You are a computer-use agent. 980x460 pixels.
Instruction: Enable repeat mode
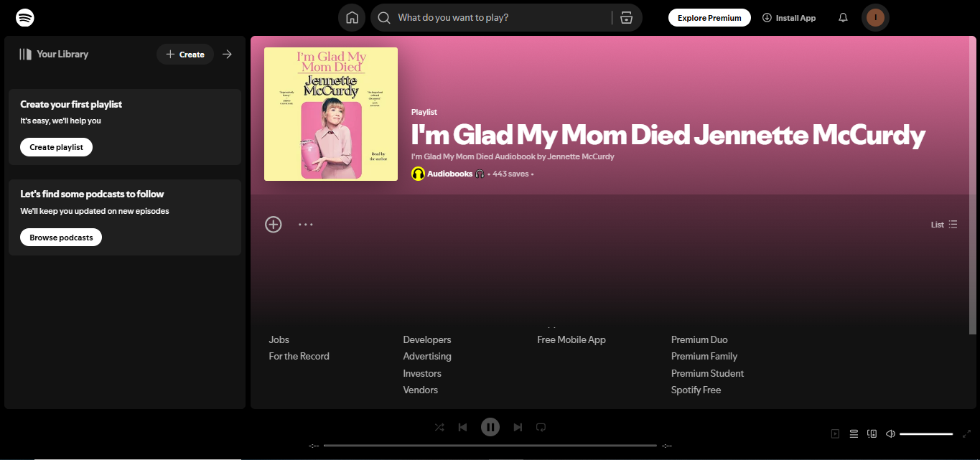(x=541, y=427)
